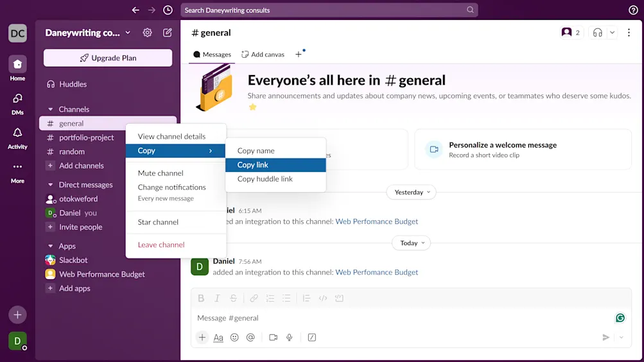Insert inline code formatting

coord(323,298)
